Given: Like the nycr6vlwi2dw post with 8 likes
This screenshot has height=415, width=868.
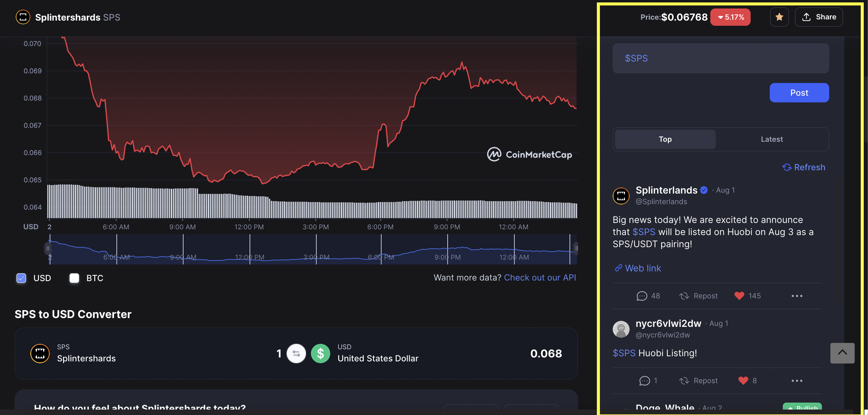Looking at the screenshot, I should click(x=747, y=380).
